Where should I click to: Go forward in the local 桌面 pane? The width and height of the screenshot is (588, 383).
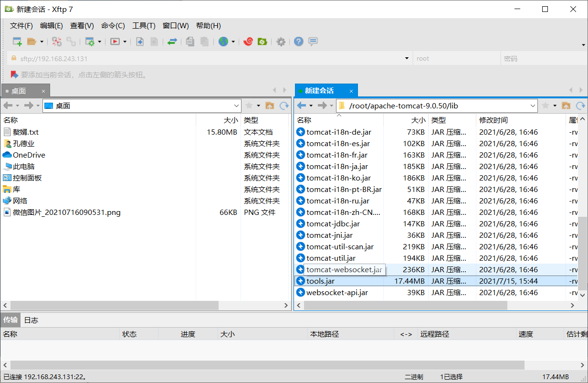point(29,106)
